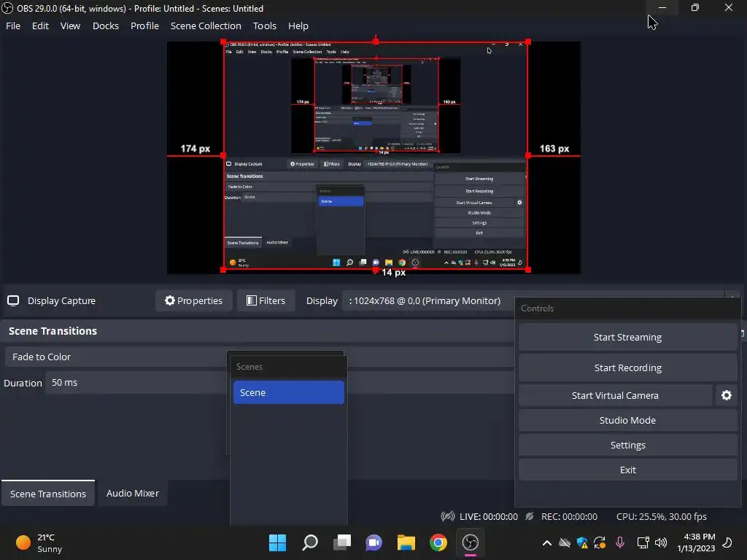Open the Docks menu
Viewport: 747px width, 560px height.
point(105,26)
